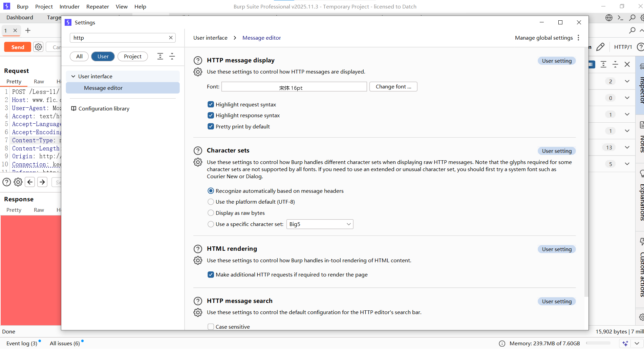Expand the Inspector row showing 0
Screen dimensions: 644x349
tap(627, 98)
